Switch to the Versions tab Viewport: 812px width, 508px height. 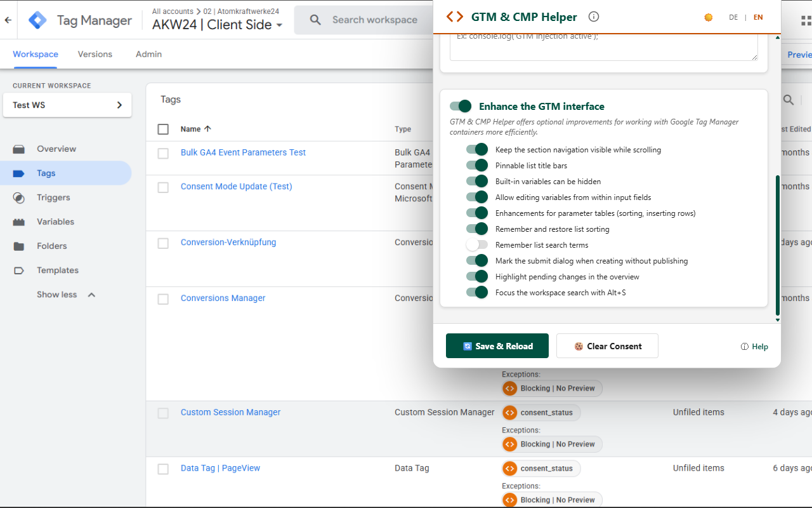coord(95,54)
